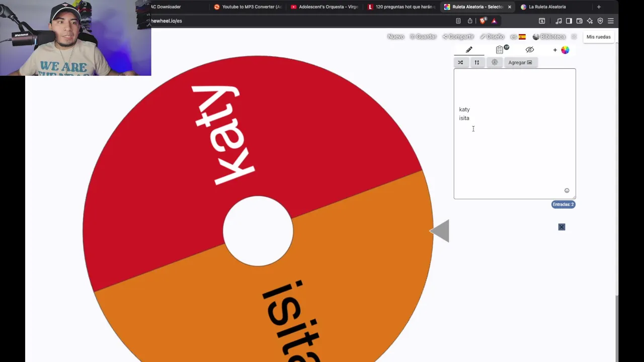Click Nuevo in the top menu
Screen dimensions: 644x362
tap(395, 37)
